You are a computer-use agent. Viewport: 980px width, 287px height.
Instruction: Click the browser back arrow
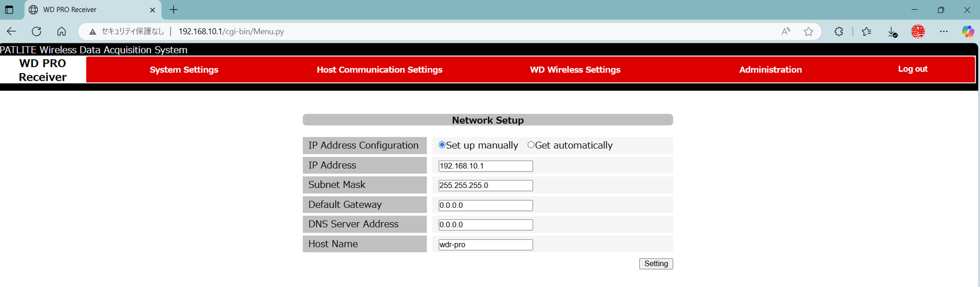point(12,31)
